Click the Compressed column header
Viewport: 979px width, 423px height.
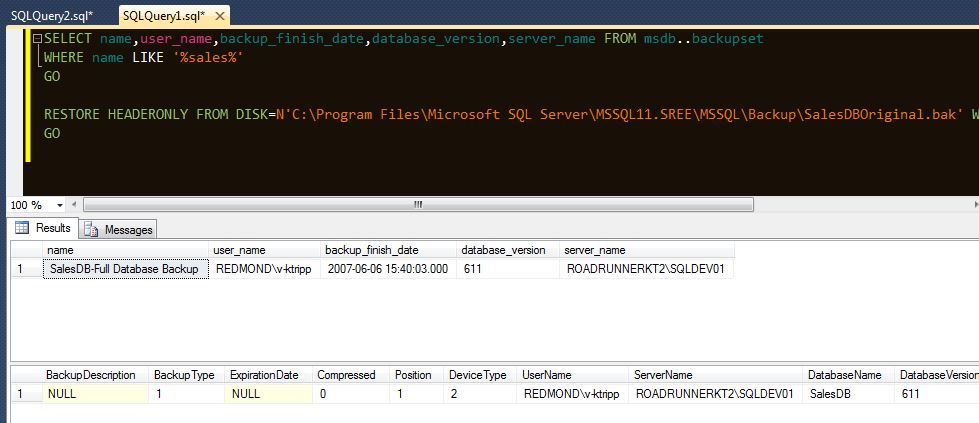coord(346,375)
